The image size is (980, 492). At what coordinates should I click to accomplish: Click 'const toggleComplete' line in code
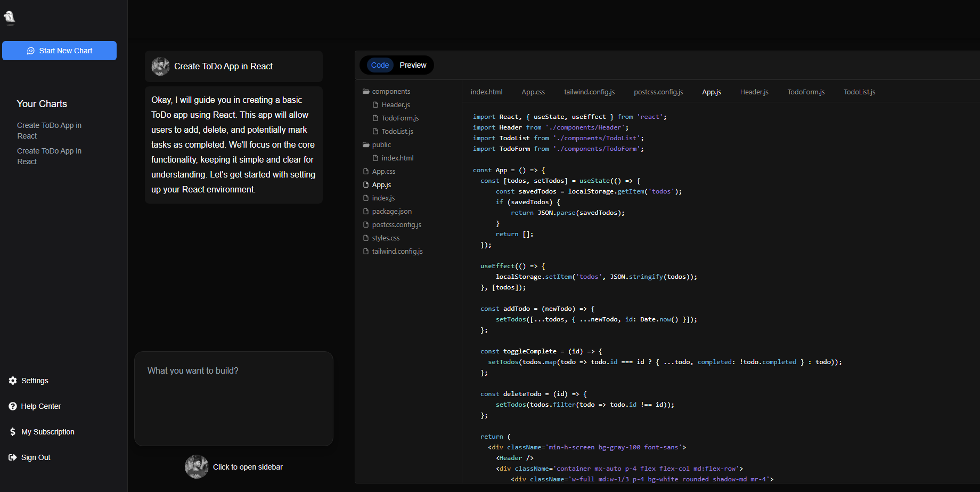pyautogui.click(x=541, y=351)
